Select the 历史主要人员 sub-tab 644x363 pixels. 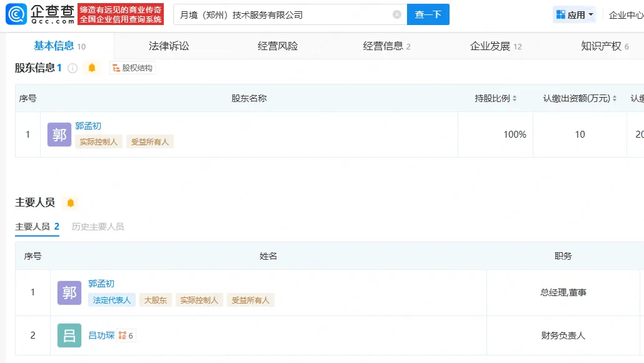(98, 227)
